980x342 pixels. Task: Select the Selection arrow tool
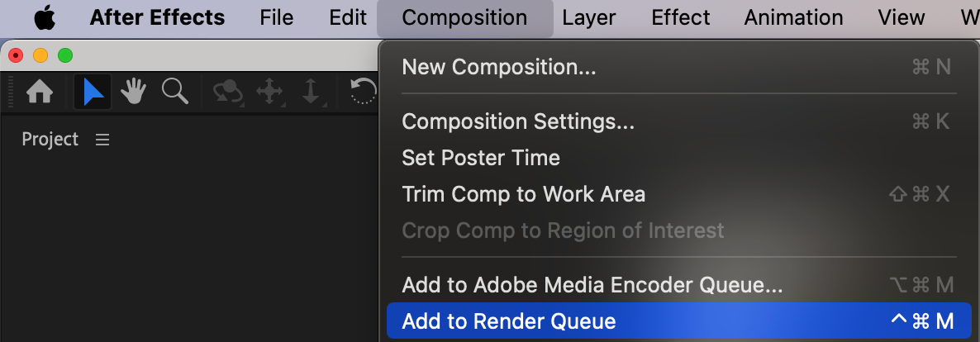[93, 92]
